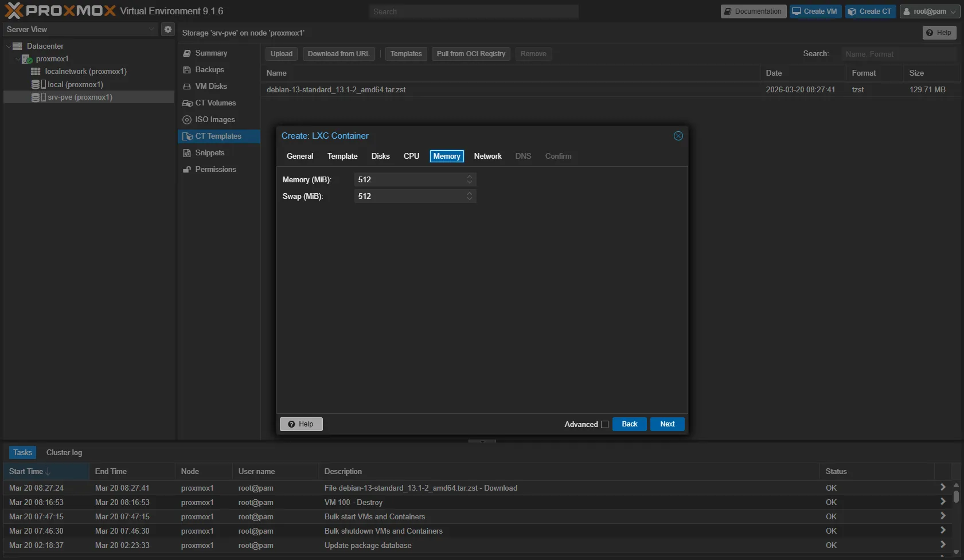The image size is (964, 560).
Task: Open the Backups section icon
Action: [187, 70]
